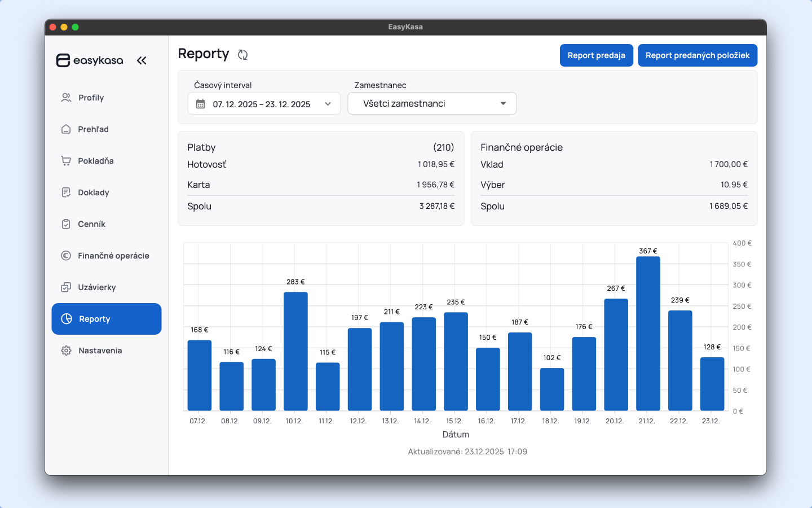Click the Platby count (210)

pyautogui.click(x=444, y=147)
